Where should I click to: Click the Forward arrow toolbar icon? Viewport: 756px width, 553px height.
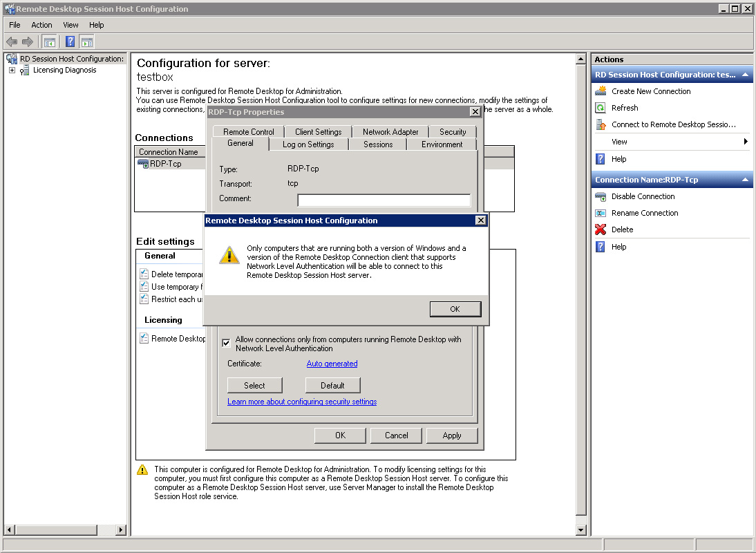pyautogui.click(x=28, y=42)
